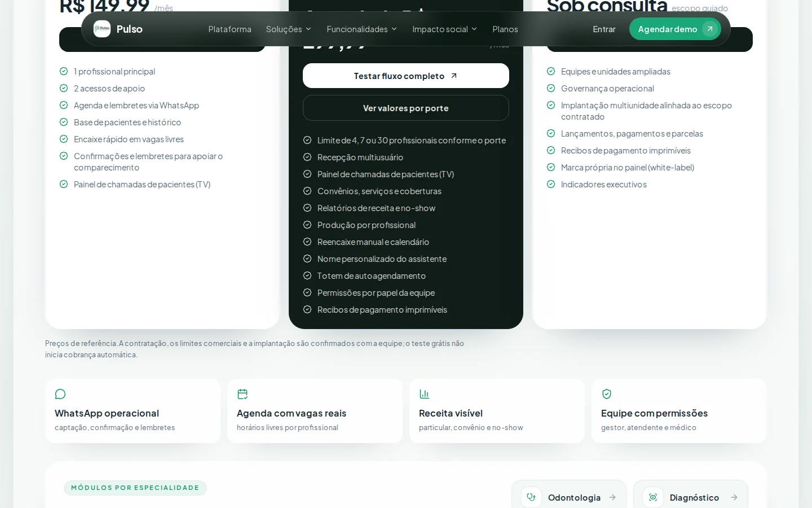Click the text Recibos de pagamento imprimíveis in the dark plan card

pos(382,309)
